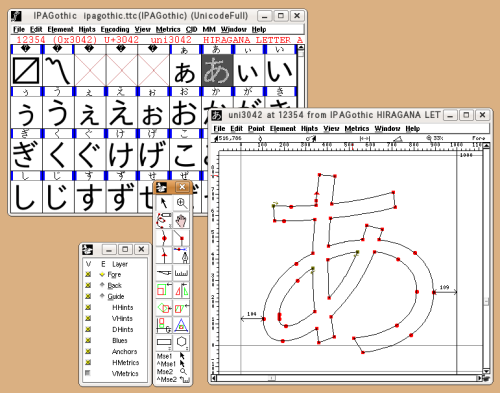Click glyph editor horizontal scrollbar left arrow
The image size is (500, 393).
point(215,378)
